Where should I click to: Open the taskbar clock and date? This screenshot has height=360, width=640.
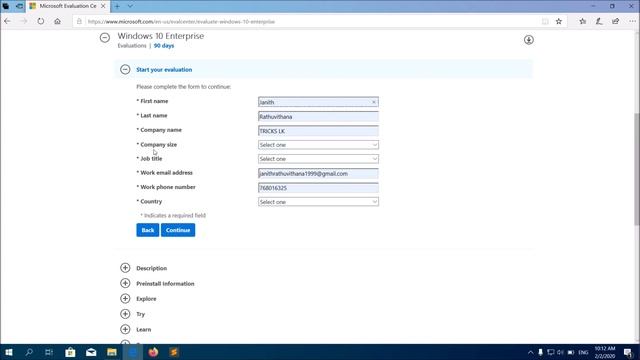coord(605,352)
